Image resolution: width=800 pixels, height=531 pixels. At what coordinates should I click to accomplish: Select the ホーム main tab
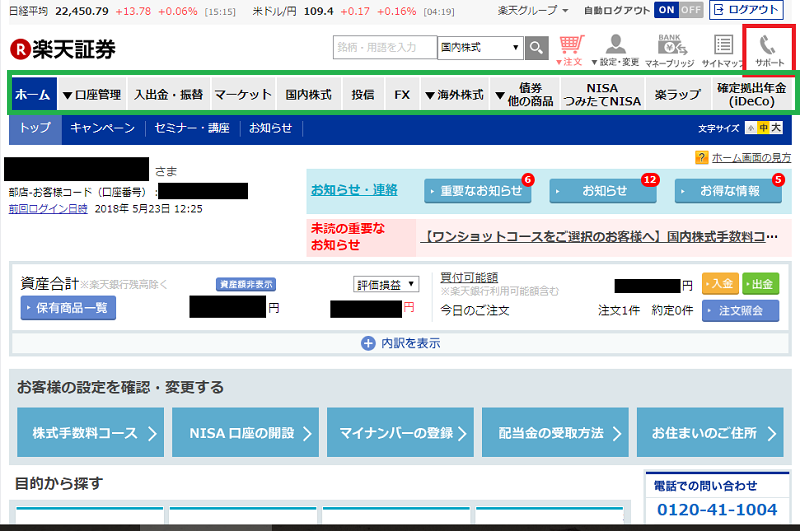pyautogui.click(x=33, y=94)
